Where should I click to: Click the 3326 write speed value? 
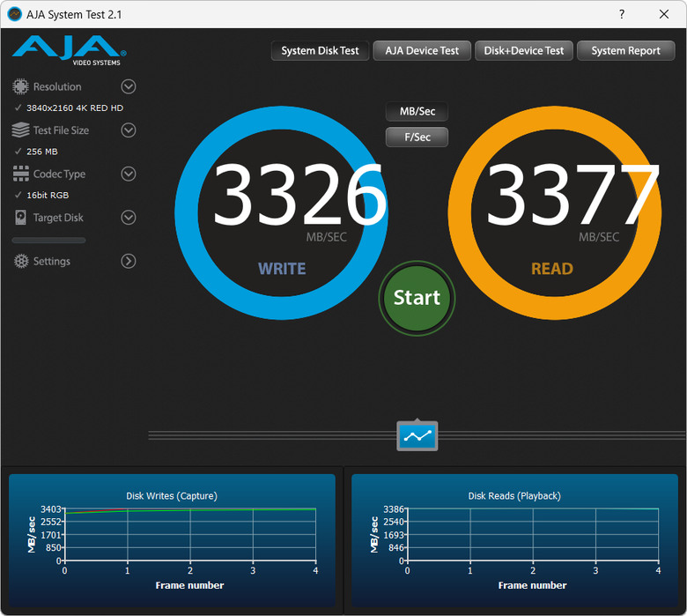299,194
